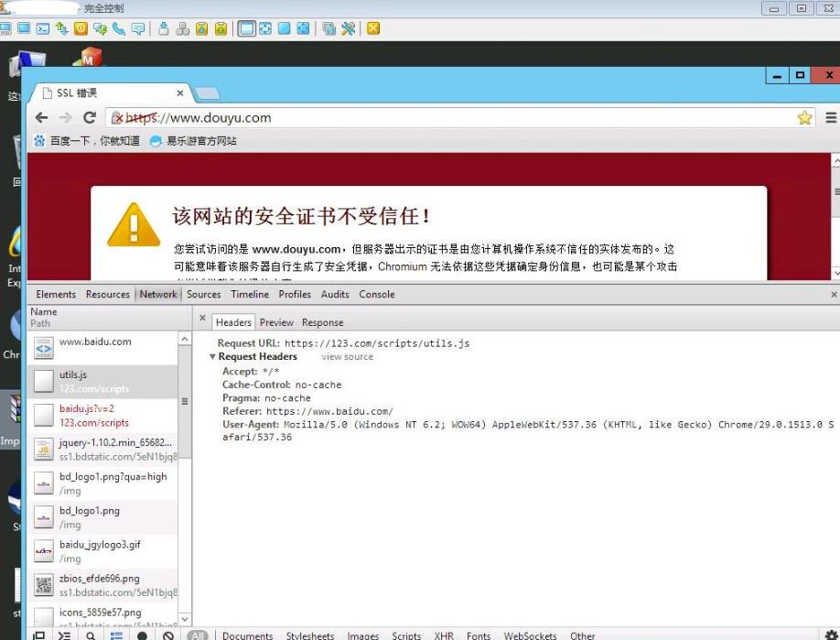Toggle the DevTools dock-side icon
This screenshot has width=840, height=640.
39,635
